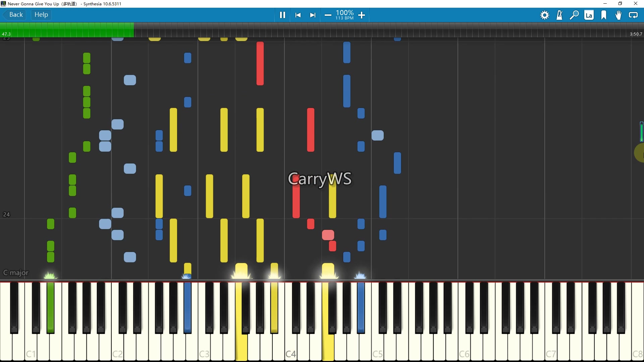Toggle the loop icon
644x362 pixels.
(x=633, y=15)
